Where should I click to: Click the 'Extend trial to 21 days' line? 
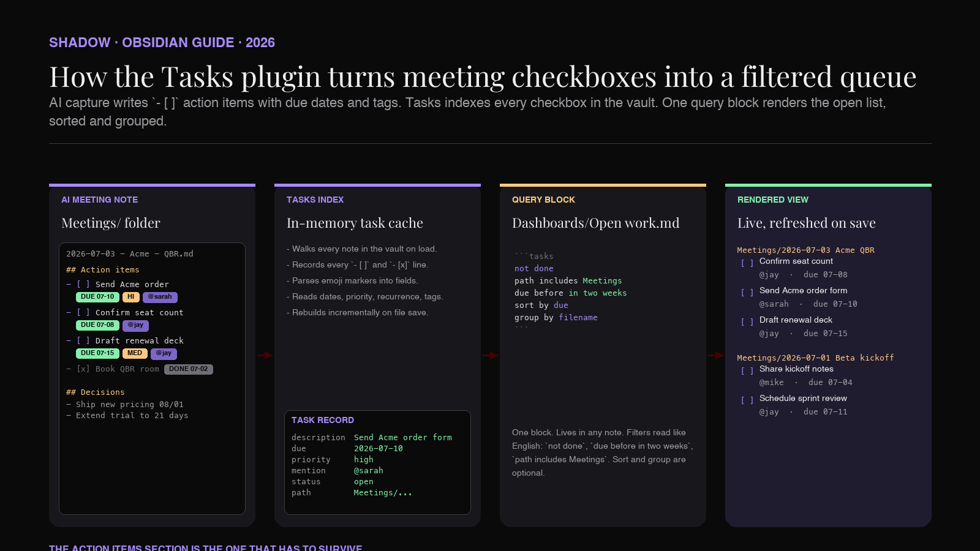[127, 415]
